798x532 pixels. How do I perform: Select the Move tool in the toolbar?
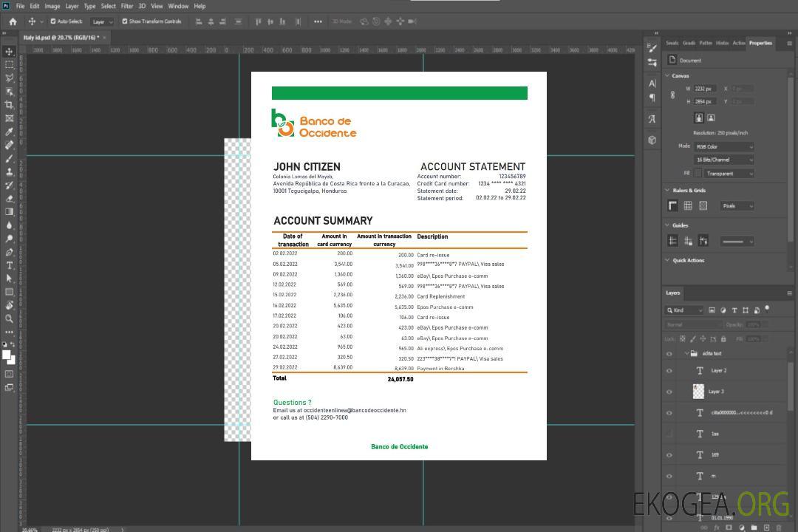click(9, 52)
